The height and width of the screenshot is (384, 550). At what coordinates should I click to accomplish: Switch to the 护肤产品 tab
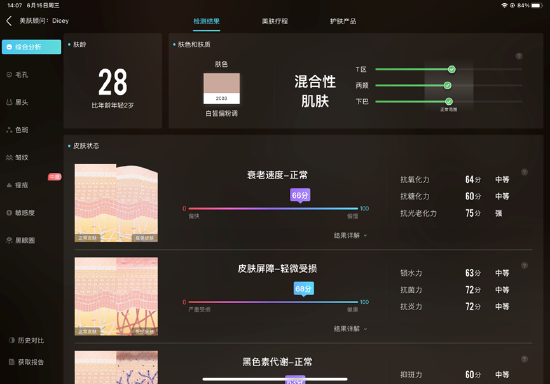(x=343, y=21)
